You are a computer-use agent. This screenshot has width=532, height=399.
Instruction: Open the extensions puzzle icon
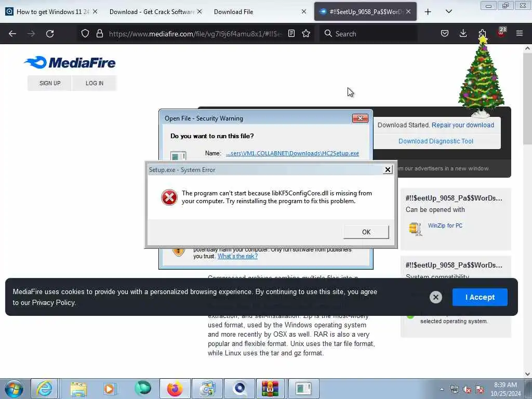tap(482, 33)
